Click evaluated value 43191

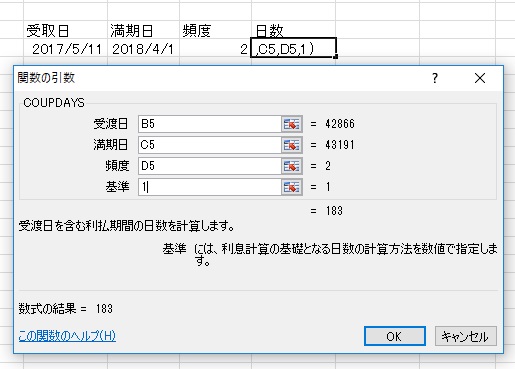340,145
